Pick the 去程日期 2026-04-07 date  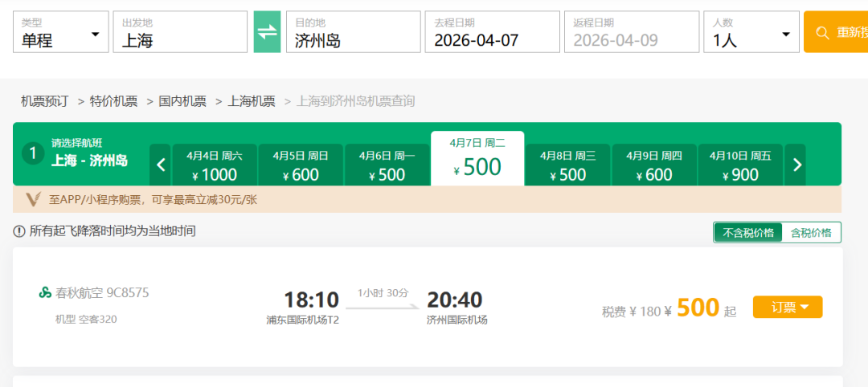(x=493, y=32)
